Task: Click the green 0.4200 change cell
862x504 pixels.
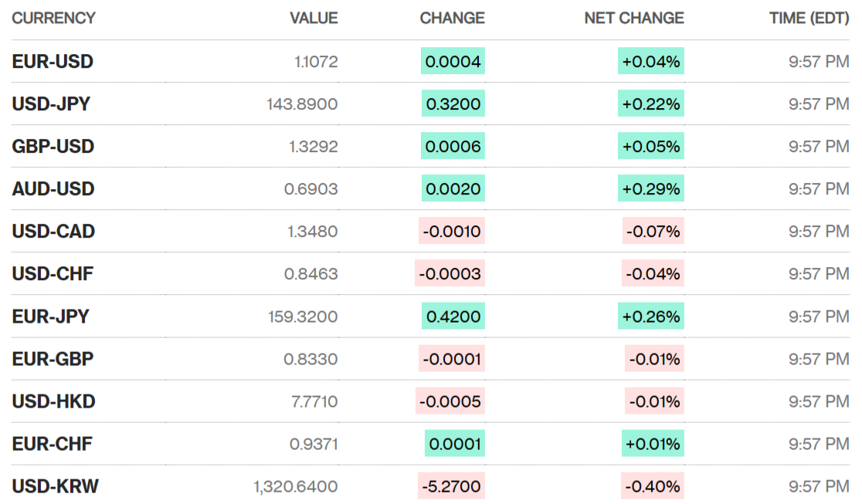Action: [453, 316]
